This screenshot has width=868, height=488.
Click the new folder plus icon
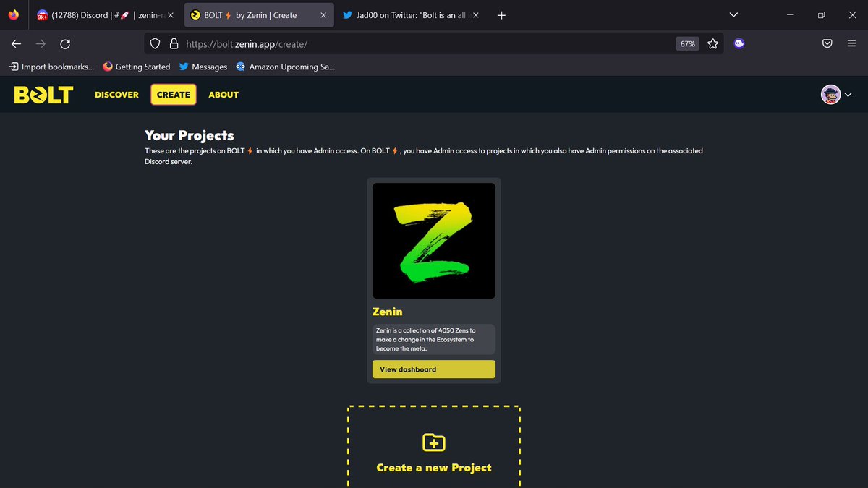point(434,442)
